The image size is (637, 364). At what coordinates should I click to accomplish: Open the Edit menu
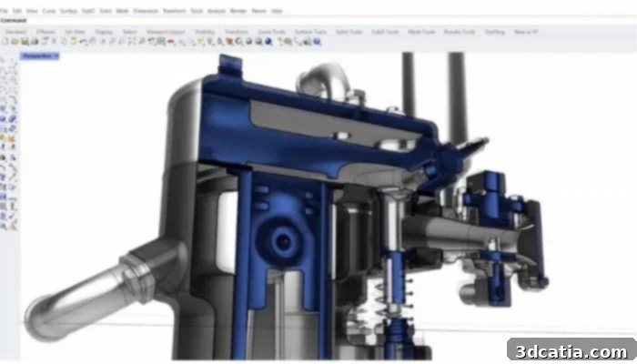click(17, 11)
